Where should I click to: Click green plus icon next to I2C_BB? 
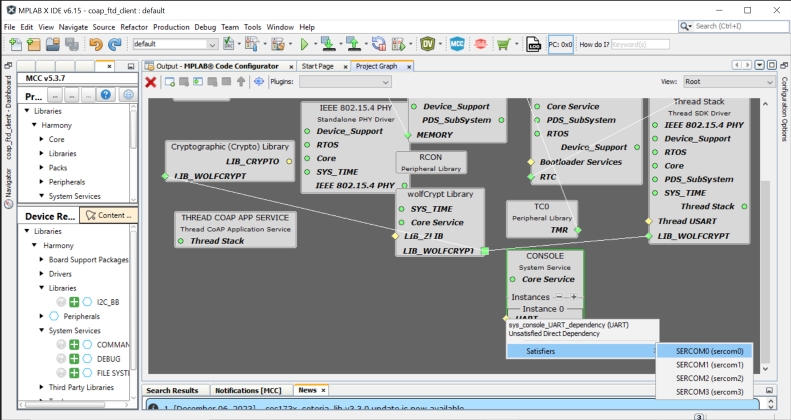click(x=74, y=302)
